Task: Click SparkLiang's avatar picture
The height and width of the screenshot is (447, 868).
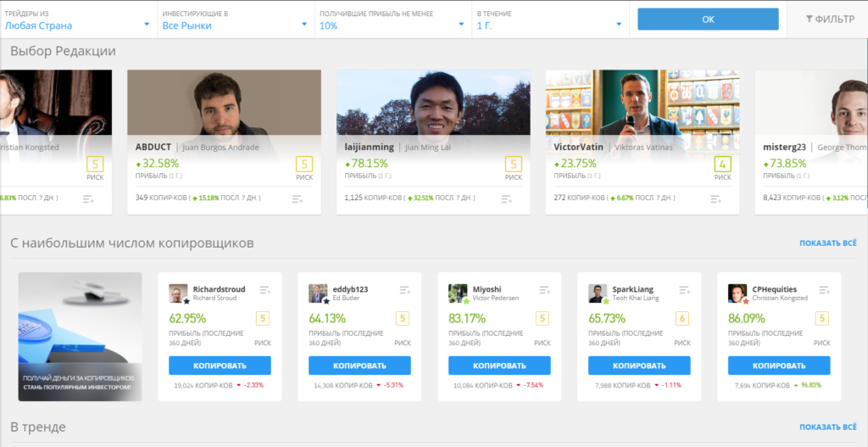Action: [598, 293]
